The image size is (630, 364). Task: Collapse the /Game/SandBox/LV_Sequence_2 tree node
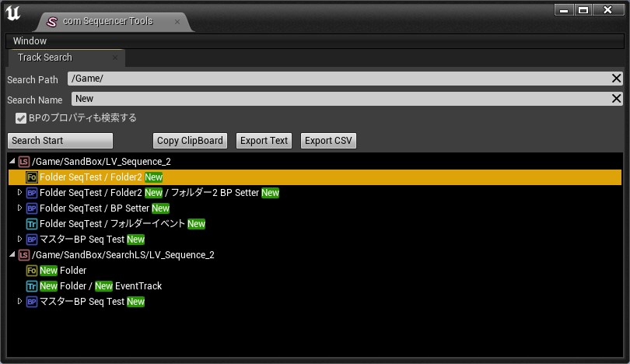coord(12,161)
